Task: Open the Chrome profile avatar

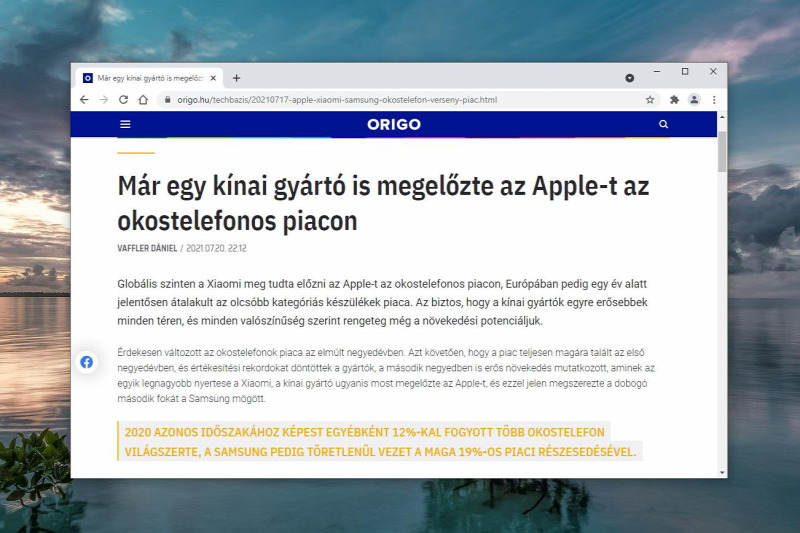Action: click(x=694, y=100)
